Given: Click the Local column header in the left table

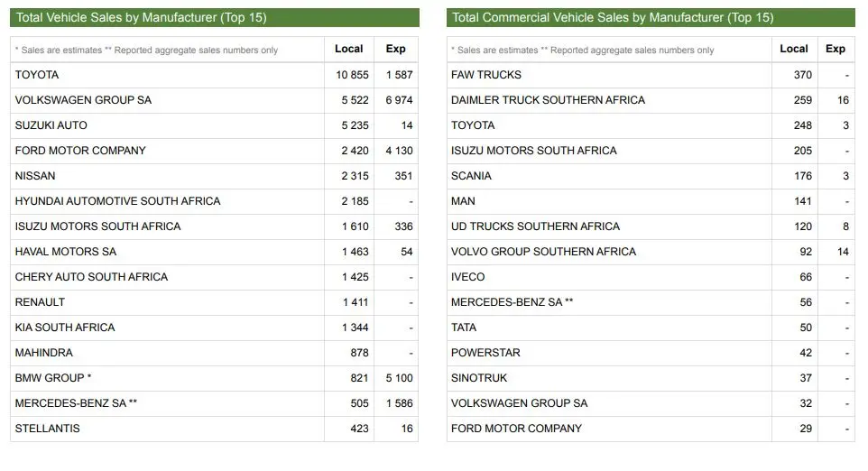Looking at the screenshot, I should coord(349,49).
